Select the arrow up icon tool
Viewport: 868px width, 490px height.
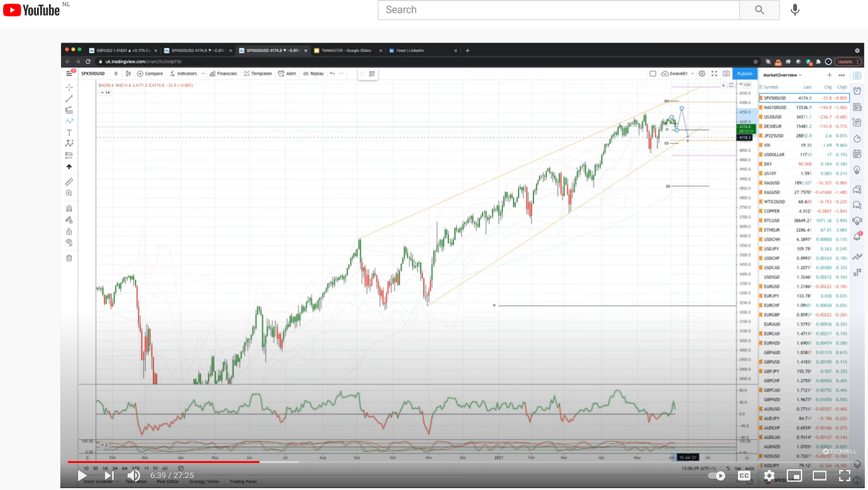tap(69, 166)
